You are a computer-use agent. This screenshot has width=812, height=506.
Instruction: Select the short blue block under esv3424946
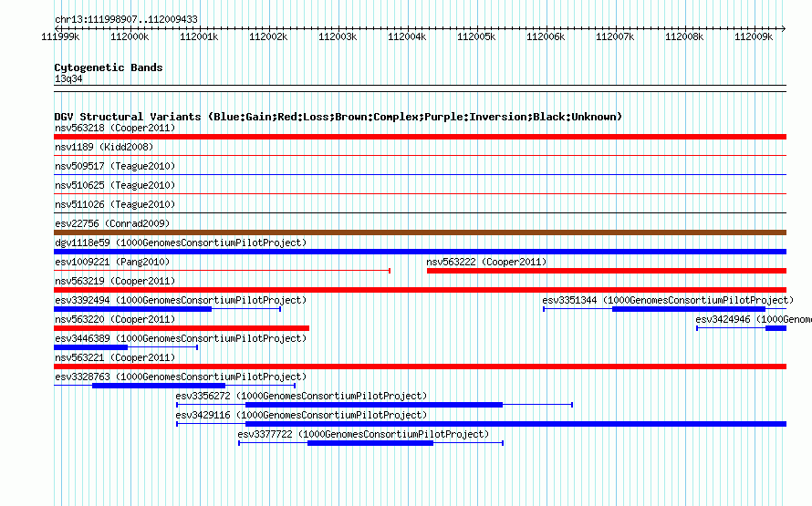(x=776, y=328)
